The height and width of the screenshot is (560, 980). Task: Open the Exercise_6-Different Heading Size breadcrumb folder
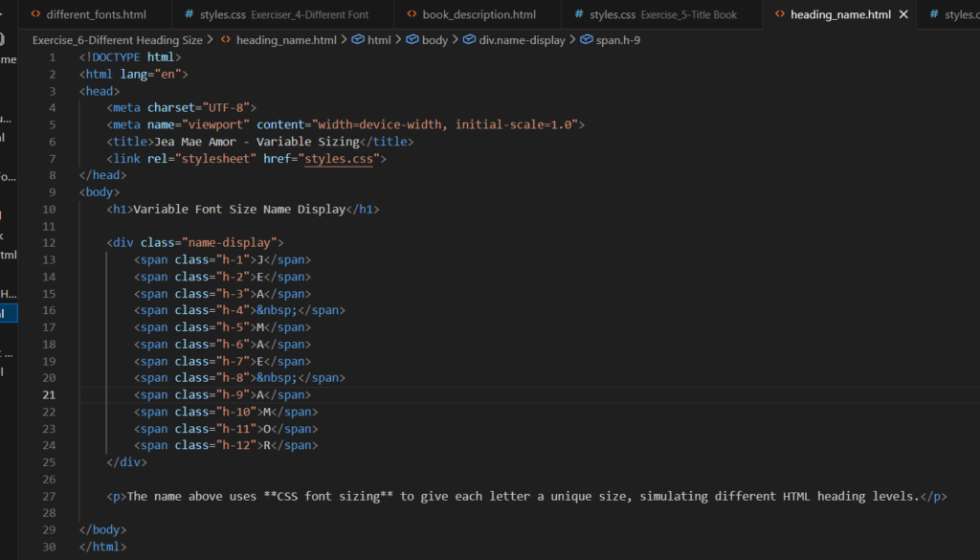point(117,40)
